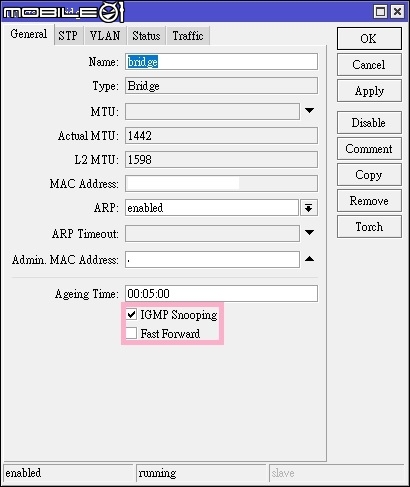
Task: Collapse the Admin. MAC Address field
Action: pyautogui.click(x=309, y=259)
